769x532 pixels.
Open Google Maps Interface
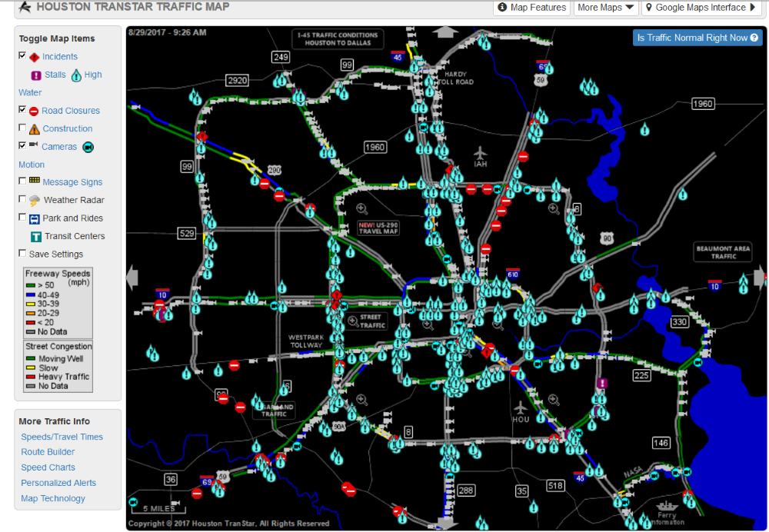coord(701,8)
